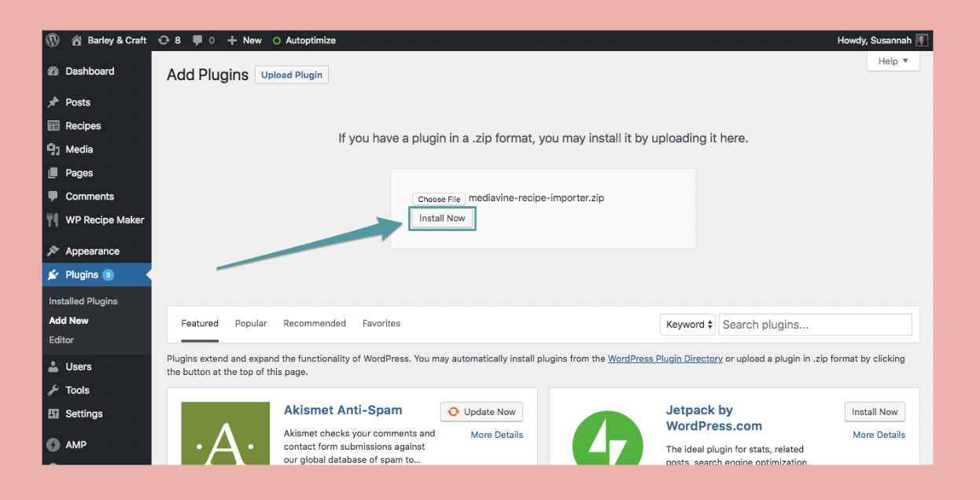Click the Comments sidebar bubble icon

pyautogui.click(x=53, y=197)
